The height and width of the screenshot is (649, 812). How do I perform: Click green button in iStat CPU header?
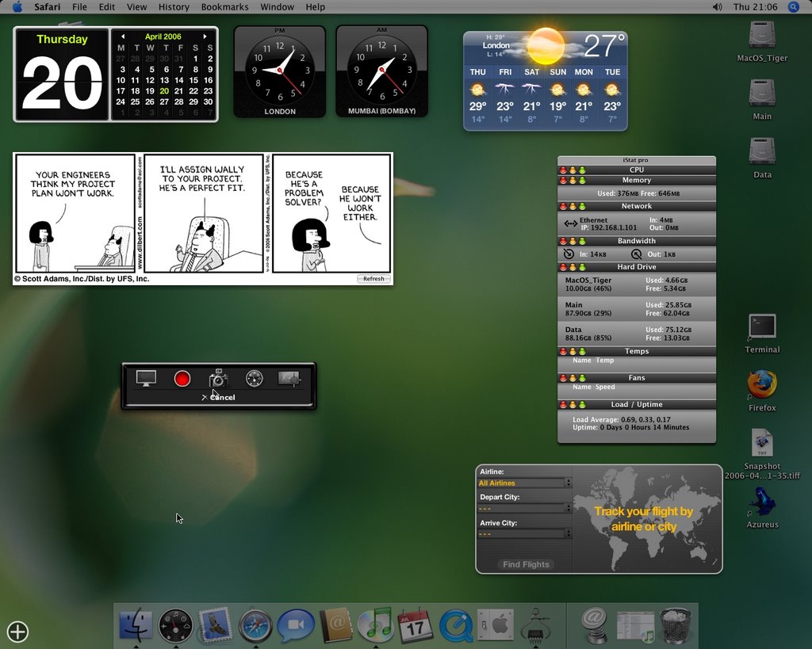(581, 170)
